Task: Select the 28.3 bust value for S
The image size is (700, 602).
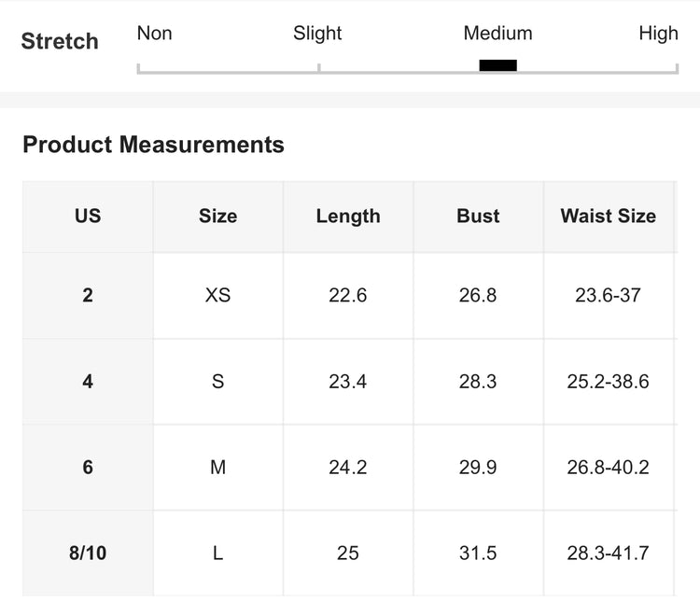Action: pyautogui.click(x=478, y=381)
